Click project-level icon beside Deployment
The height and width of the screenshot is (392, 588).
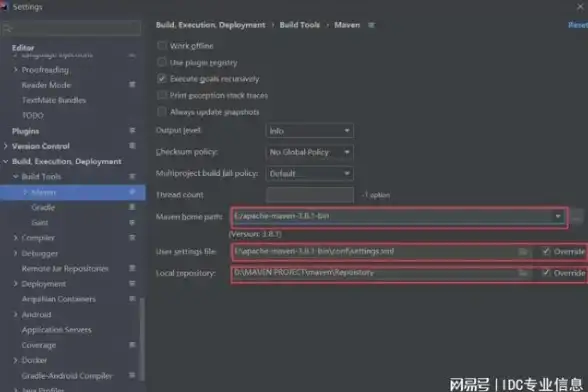click(x=132, y=283)
